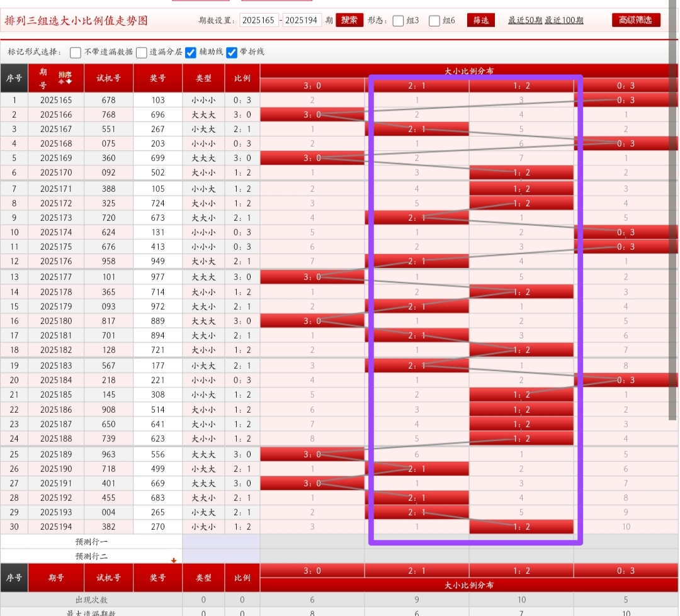Show the 最近100期 results
680x616 pixels.
[x=564, y=20]
